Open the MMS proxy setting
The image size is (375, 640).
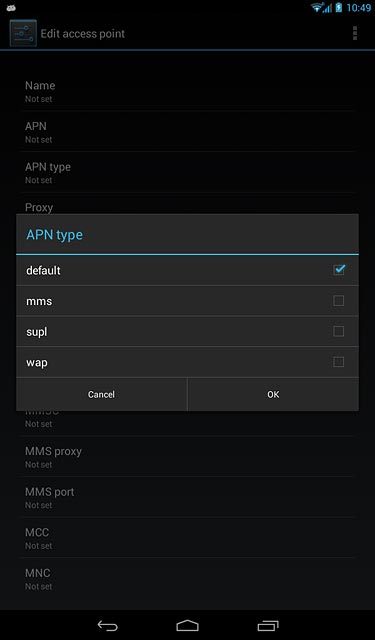click(x=187, y=457)
